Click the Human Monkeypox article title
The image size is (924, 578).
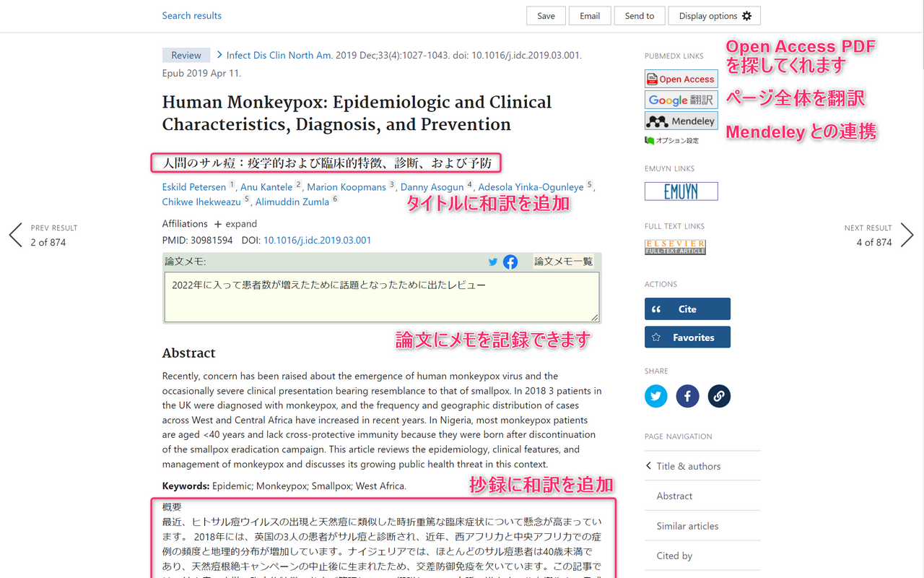(x=357, y=113)
